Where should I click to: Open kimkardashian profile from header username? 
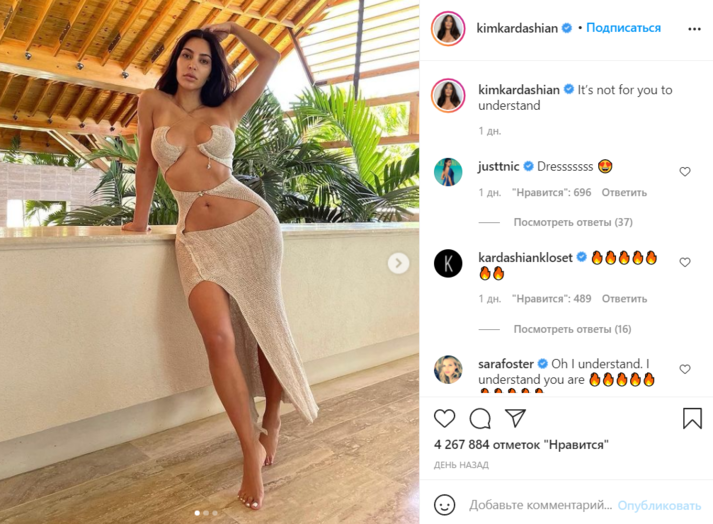(517, 28)
